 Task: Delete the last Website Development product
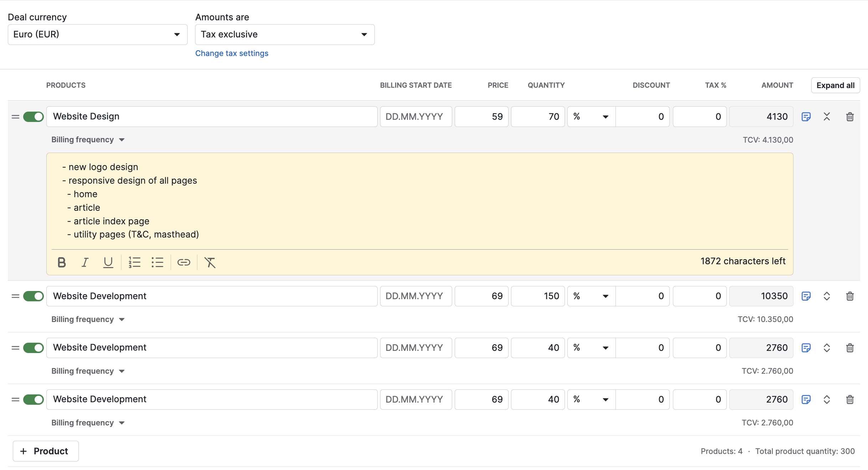click(x=849, y=399)
